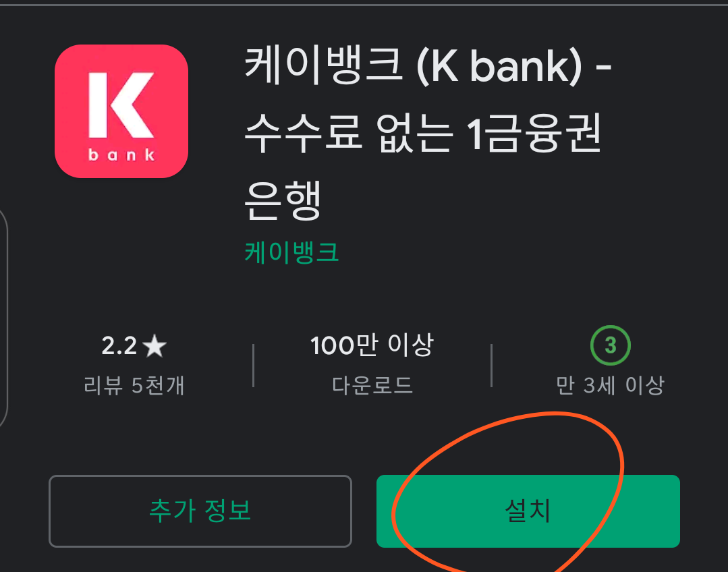Click the 다운로드 label
728x572 pixels.
pyautogui.click(x=372, y=385)
